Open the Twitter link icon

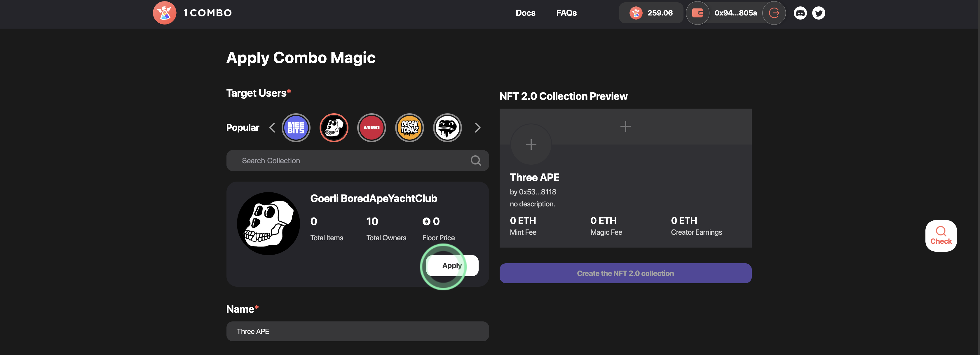pos(818,13)
